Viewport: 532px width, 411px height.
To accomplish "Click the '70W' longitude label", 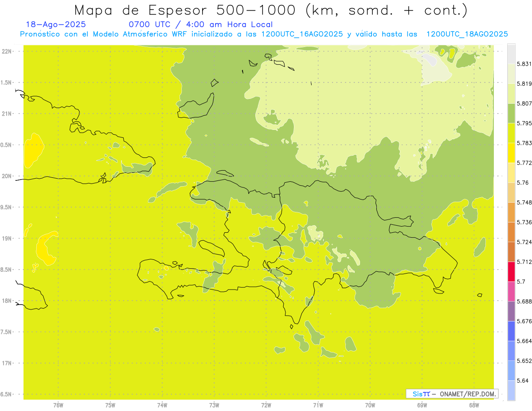I will [x=370, y=405].
